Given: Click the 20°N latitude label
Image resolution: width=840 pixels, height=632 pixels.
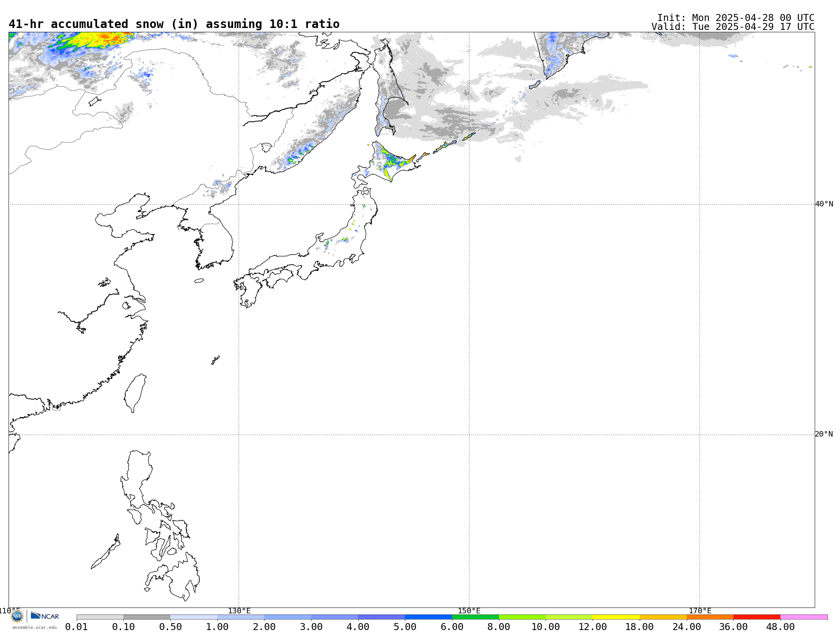Looking at the screenshot, I should tap(824, 434).
